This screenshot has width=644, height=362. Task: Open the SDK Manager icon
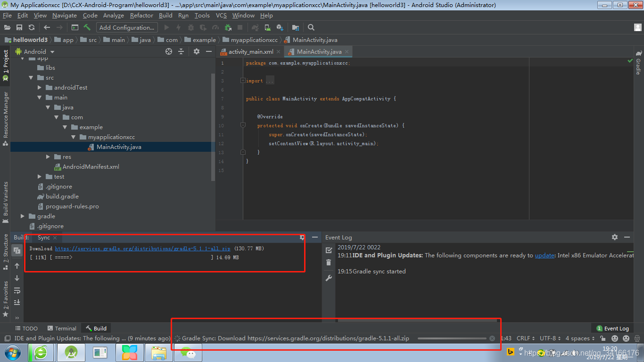pos(280,27)
